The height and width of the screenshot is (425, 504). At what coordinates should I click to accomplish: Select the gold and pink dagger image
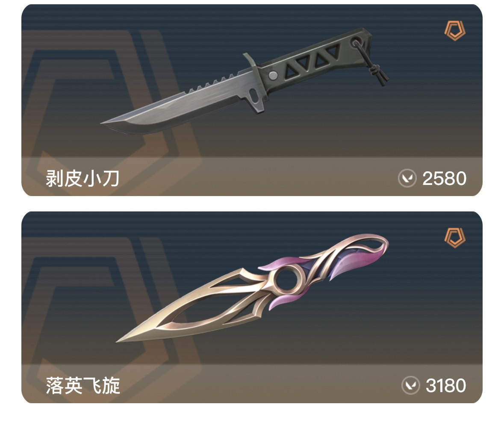click(x=252, y=287)
